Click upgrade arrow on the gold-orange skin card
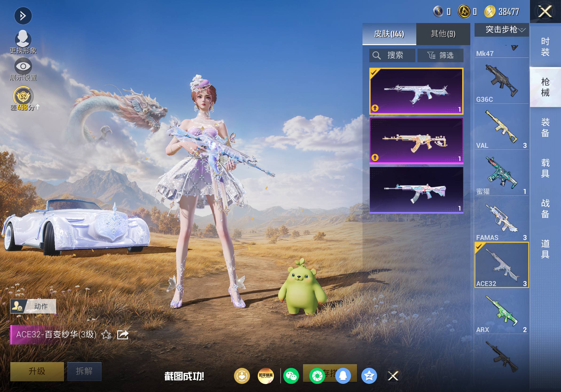This screenshot has height=392, width=561. click(x=375, y=158)
